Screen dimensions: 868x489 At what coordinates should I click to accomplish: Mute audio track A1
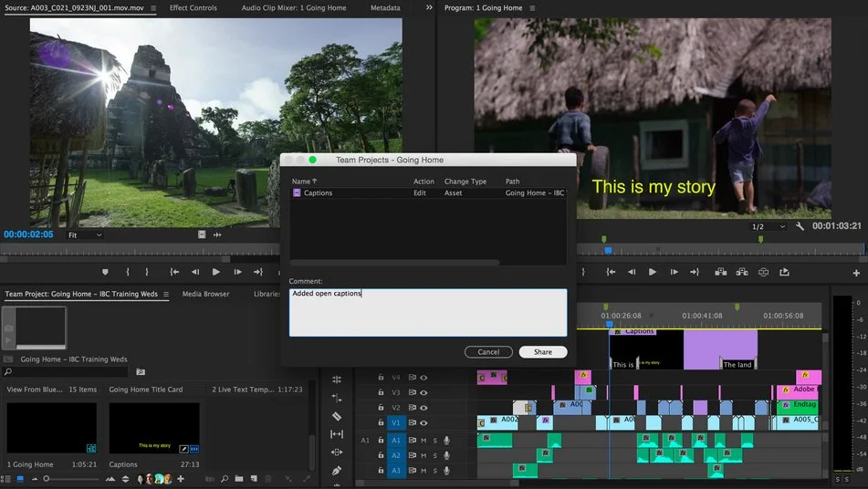(424, 441)
